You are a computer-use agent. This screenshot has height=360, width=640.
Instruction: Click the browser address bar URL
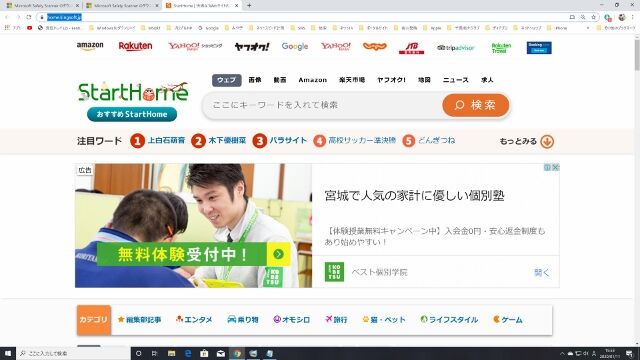[x=64, y=17]
